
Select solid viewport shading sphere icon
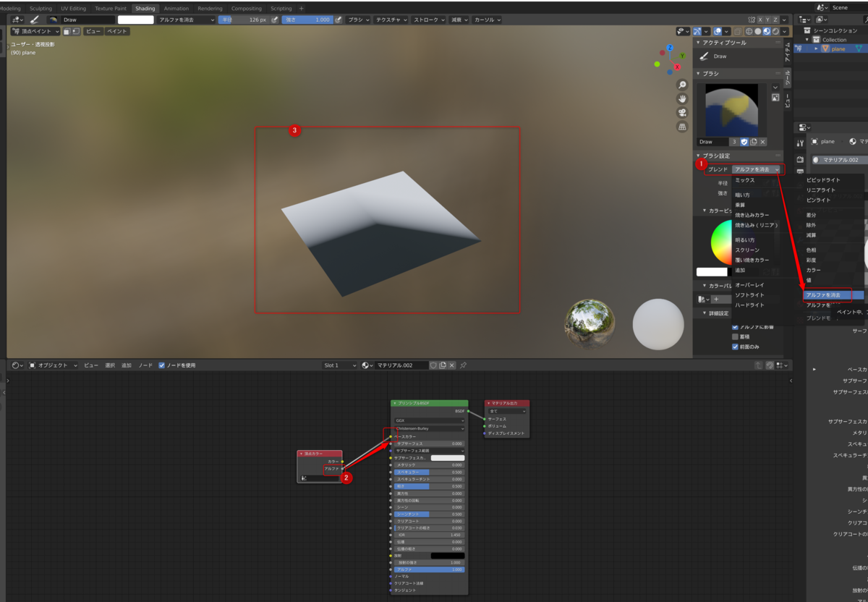click(x=759, y=31)
